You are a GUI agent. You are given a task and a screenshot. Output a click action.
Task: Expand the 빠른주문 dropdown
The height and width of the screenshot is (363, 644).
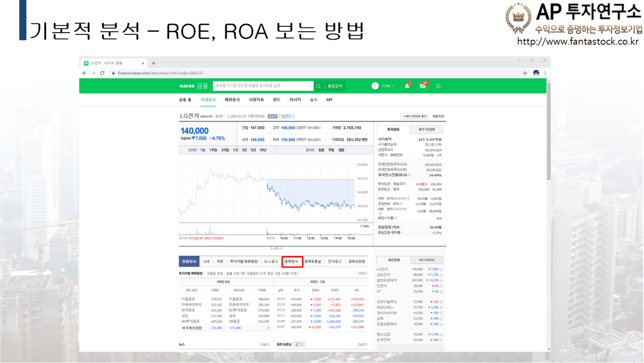[x=440, y=116]
